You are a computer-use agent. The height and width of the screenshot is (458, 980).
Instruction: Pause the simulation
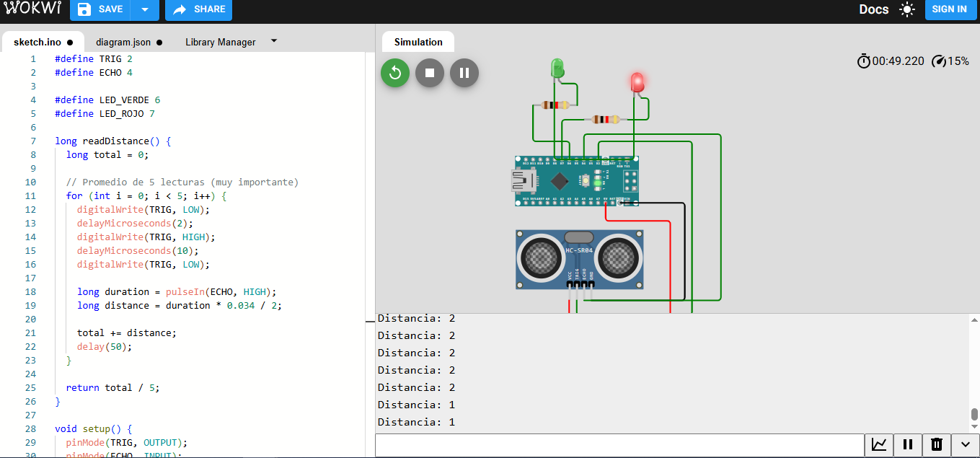pos(464,73)
